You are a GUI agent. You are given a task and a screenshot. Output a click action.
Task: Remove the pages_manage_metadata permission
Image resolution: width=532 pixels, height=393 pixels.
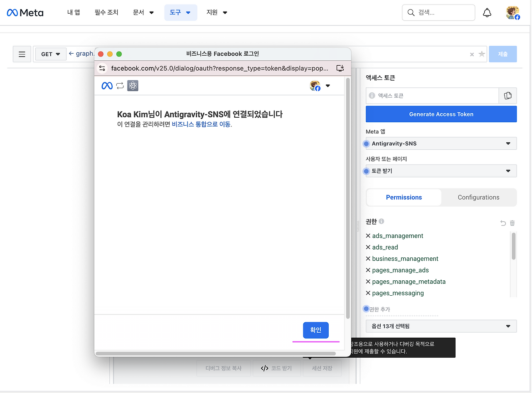368,282
